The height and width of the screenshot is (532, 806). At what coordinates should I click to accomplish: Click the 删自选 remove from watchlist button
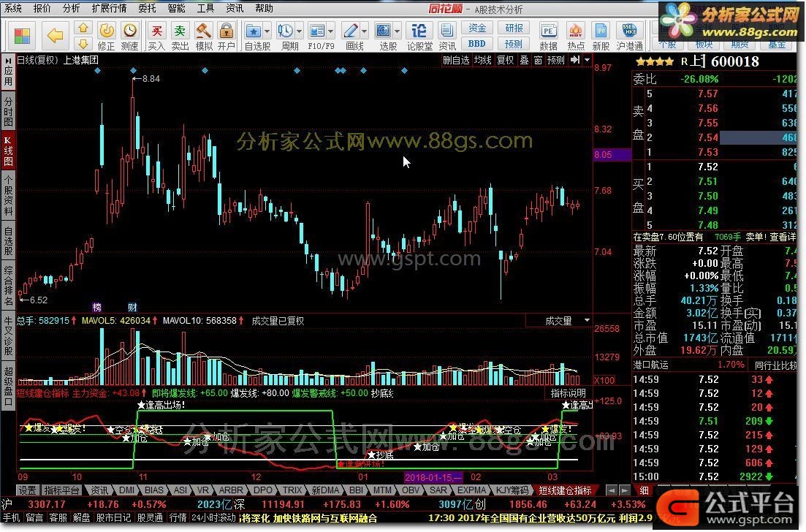tap(456, 60)
